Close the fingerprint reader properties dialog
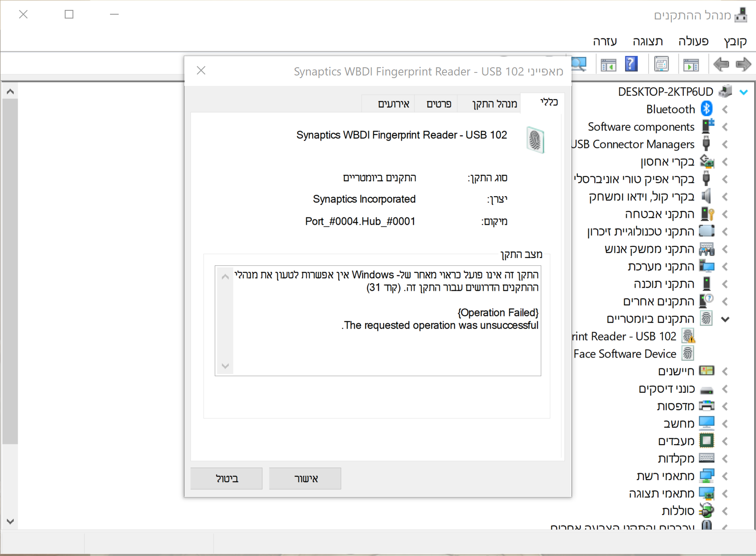756x556 pixels. [201, 70]
